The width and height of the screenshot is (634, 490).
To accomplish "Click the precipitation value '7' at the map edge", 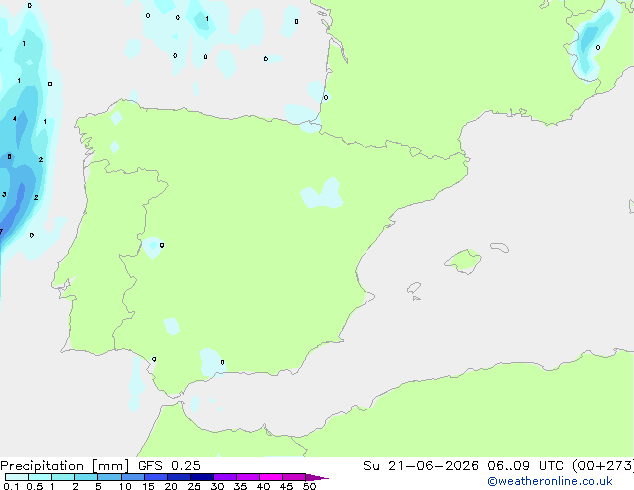I will coord(1,231).
